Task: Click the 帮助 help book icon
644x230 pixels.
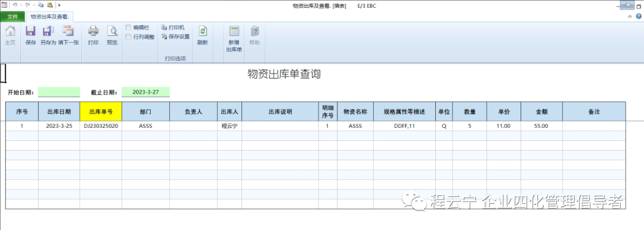Action: coord(255,31)
